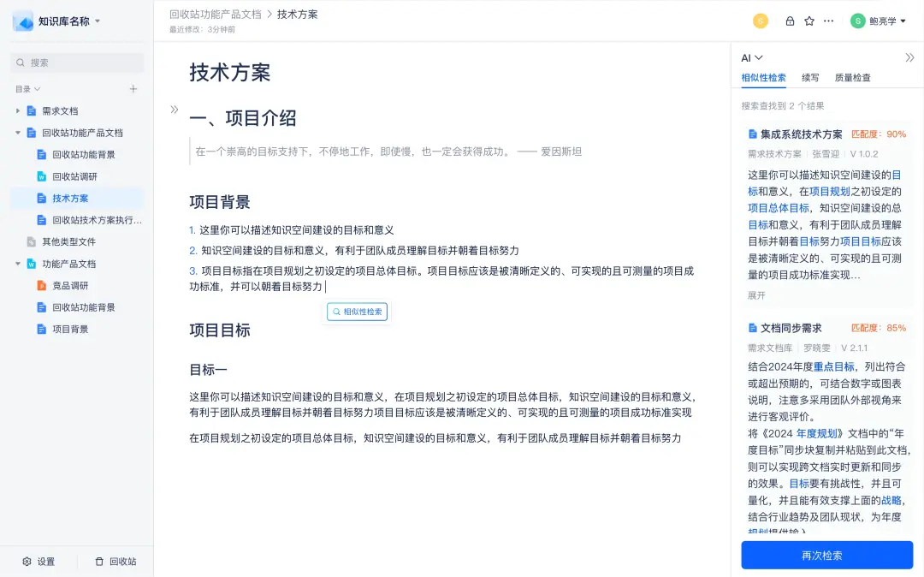The height and width of the screenshot is (577, 924).
Task: Click the floating 相似性检索 button
Action: [357, 312]
